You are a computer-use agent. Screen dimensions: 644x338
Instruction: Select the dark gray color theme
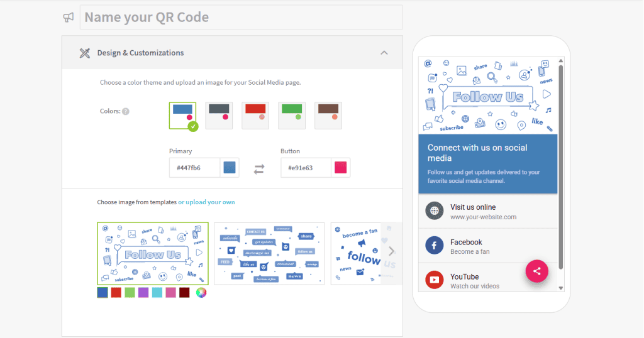pyautogui.click(x=219, y=116)
